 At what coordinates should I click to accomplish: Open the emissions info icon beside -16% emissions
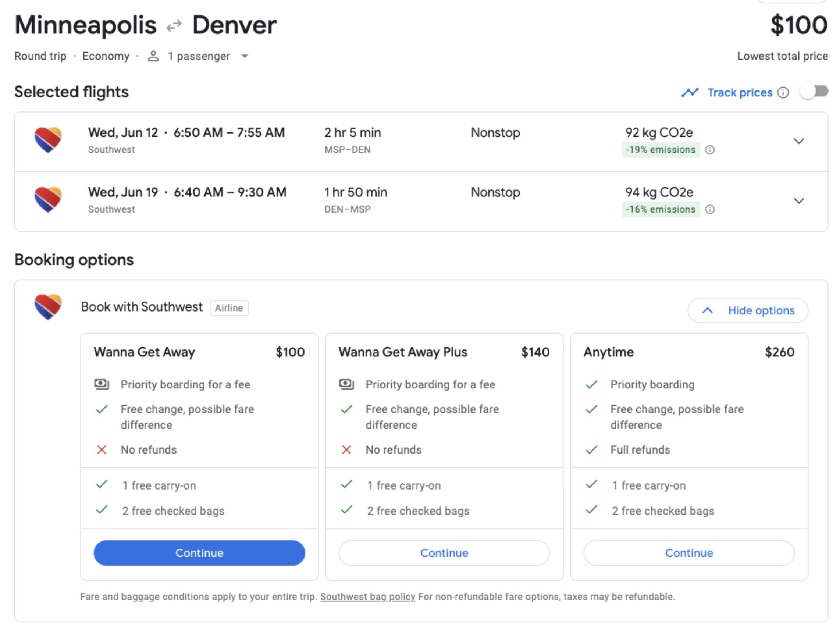tap(711, 210)
